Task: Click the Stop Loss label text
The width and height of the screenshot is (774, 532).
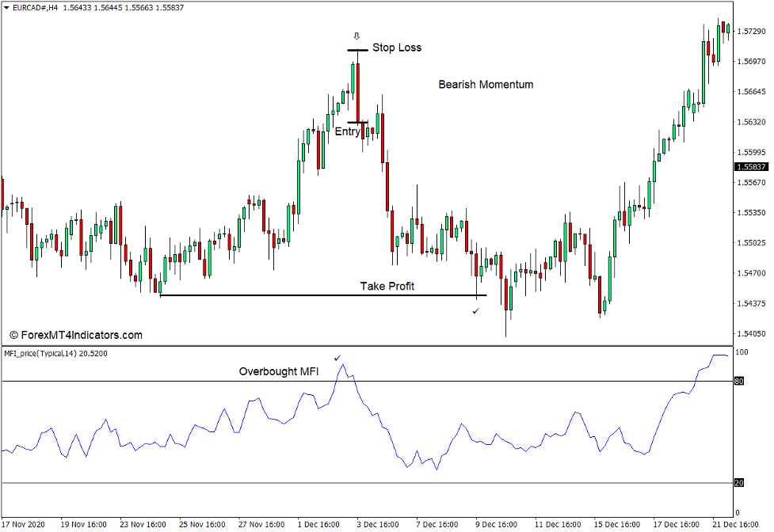Action: (398, 47)
